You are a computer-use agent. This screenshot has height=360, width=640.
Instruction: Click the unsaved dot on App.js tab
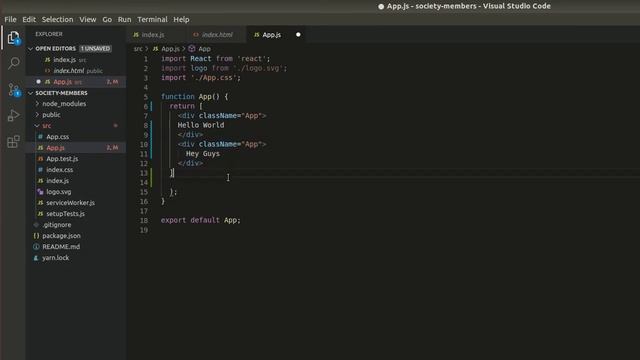298,35
